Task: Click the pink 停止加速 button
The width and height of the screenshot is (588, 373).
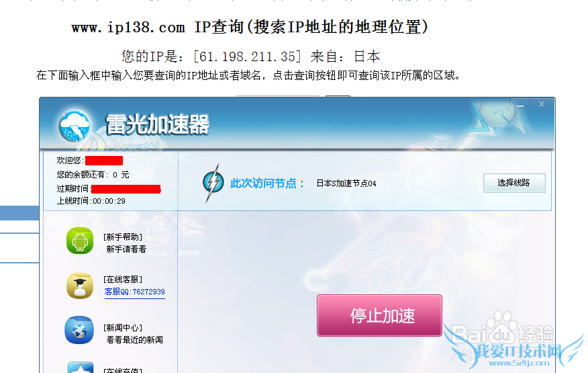Action: (x=379, y=315)
